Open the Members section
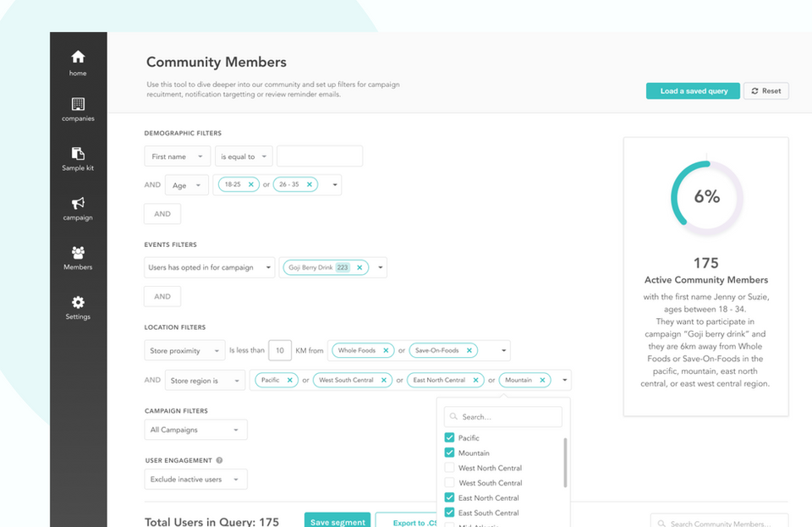The image size is (812, 527). 78,254
